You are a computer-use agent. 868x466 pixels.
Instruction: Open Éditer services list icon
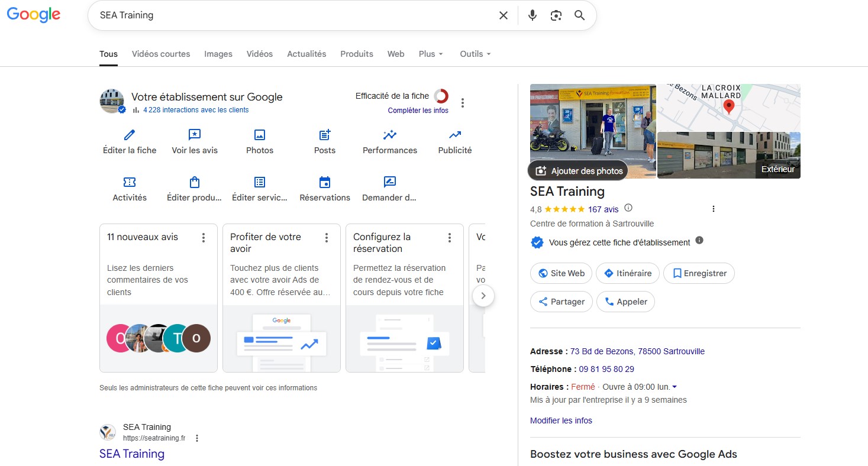pos(260,182)
